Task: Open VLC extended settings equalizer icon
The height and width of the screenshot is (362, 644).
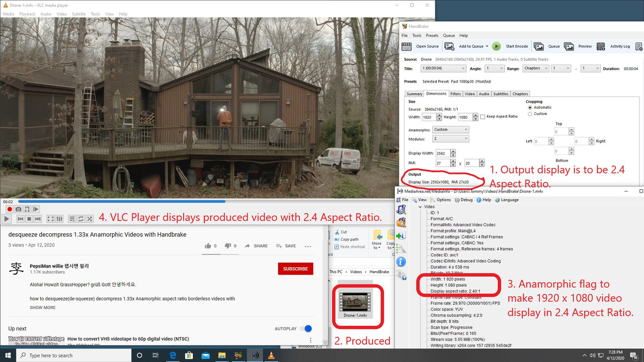Action: pos(59,219)
